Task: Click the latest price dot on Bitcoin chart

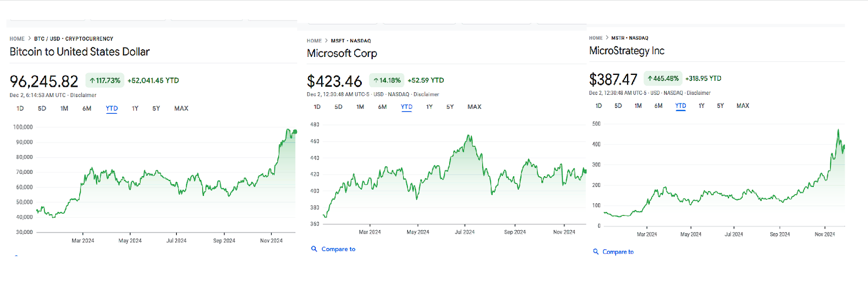Action: (x=295, y=132)
